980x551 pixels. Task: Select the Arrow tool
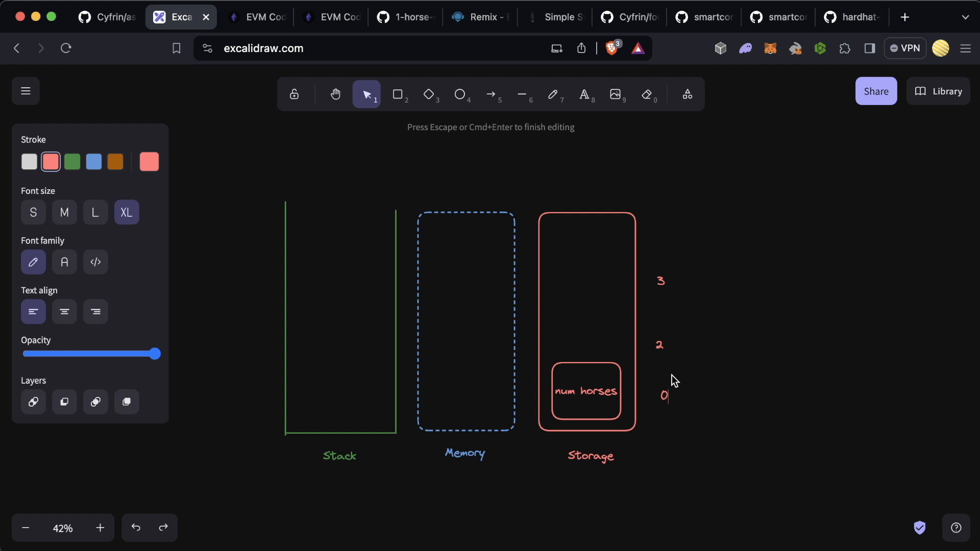491,94
